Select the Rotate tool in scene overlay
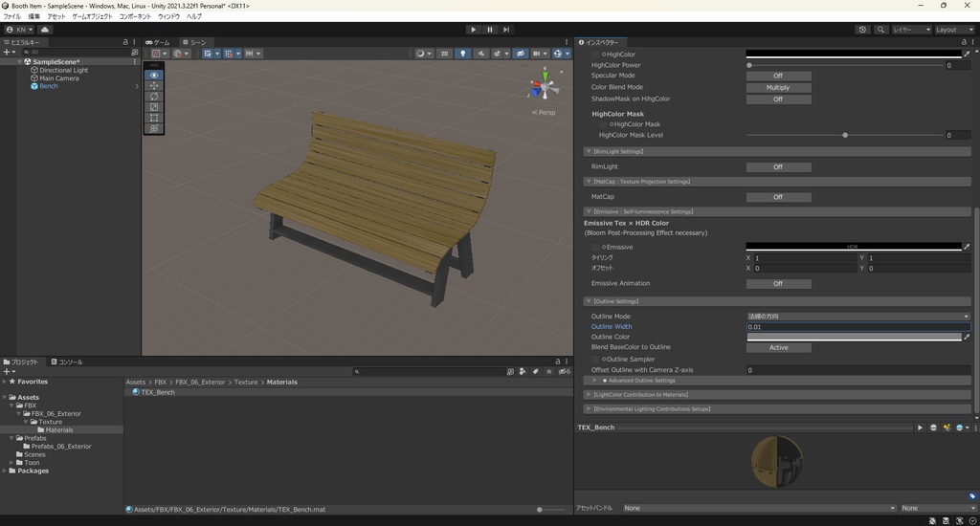 point(154,97)
